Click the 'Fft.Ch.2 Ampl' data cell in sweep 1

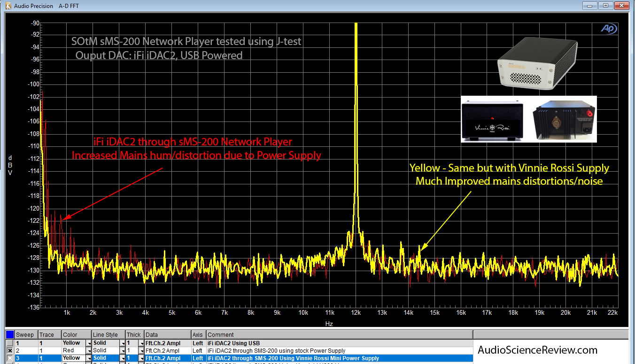point(168,343)
